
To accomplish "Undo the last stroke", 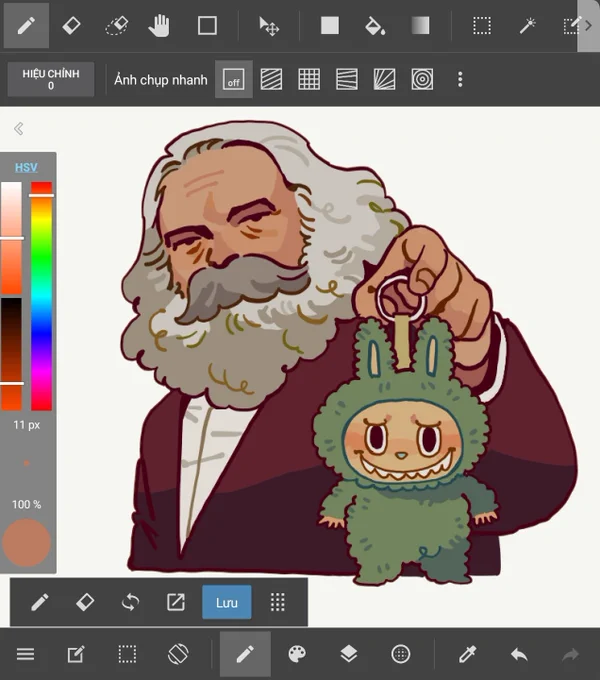I will point(519,654).
